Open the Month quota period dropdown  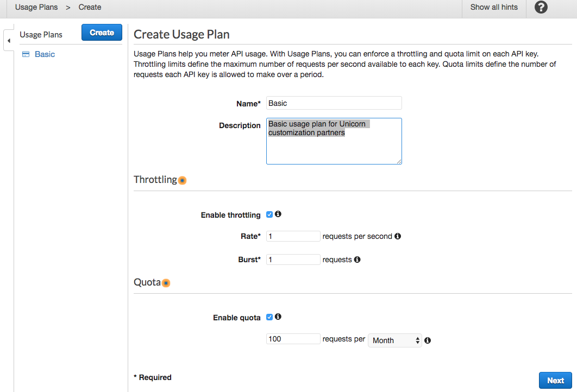(395, 340)
